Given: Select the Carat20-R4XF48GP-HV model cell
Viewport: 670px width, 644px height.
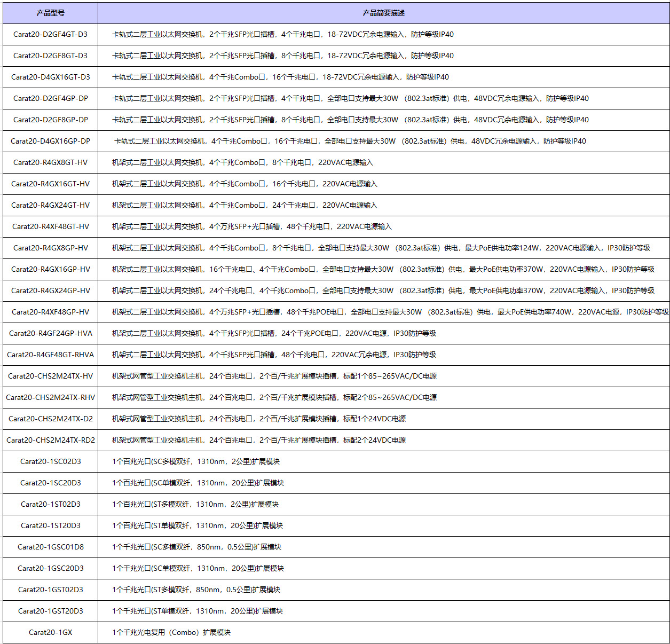Looking at the screenshot, I should pos(51,312).
